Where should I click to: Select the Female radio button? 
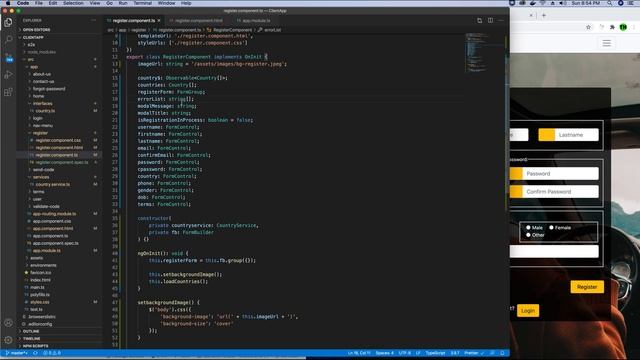coord(551,227)
